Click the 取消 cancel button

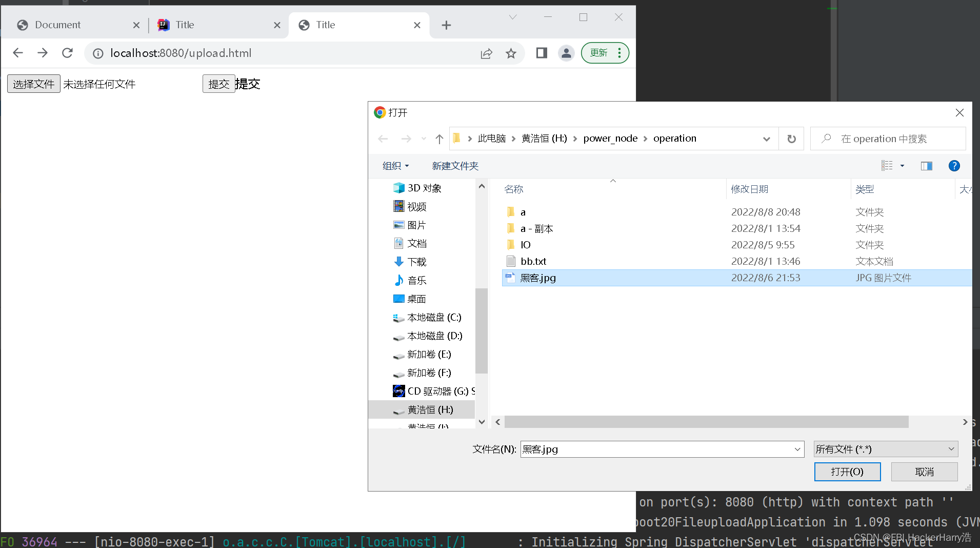pyautogui.click(x=924, y=472)
